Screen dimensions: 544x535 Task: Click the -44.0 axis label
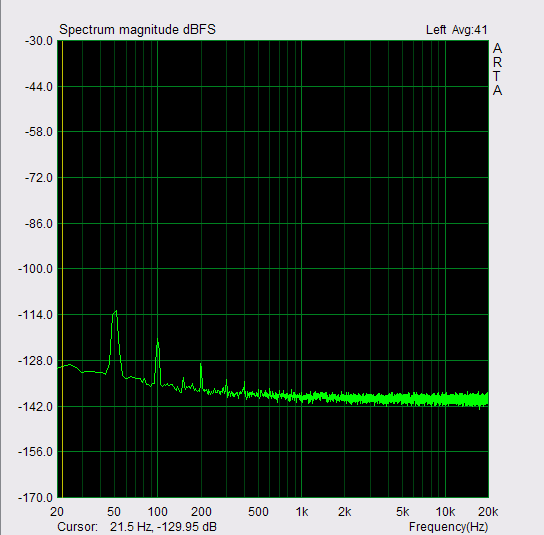[x=39, y=87]
